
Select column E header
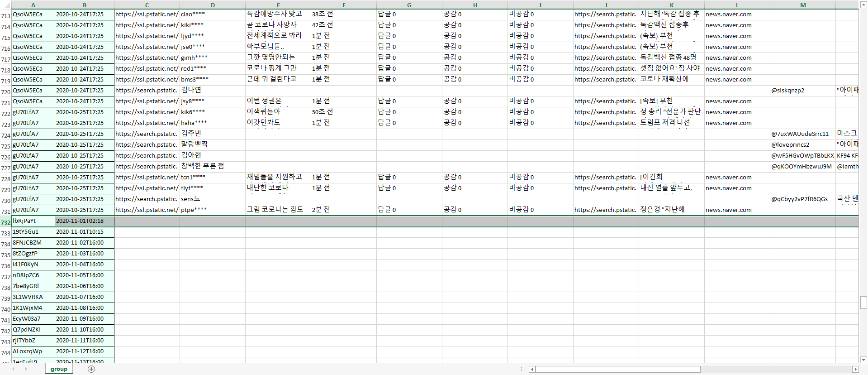click(278, 5)
